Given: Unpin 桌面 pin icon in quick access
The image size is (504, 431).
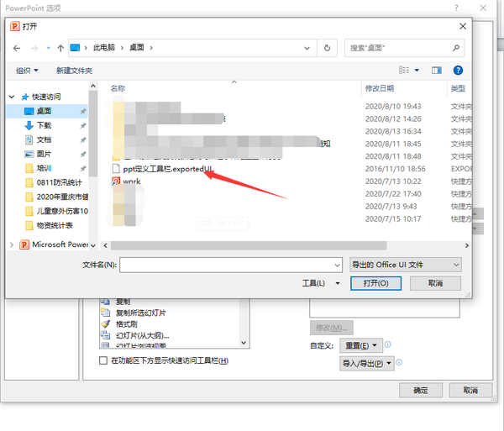Looking at the screenshot, I should (x=83, y=111).
